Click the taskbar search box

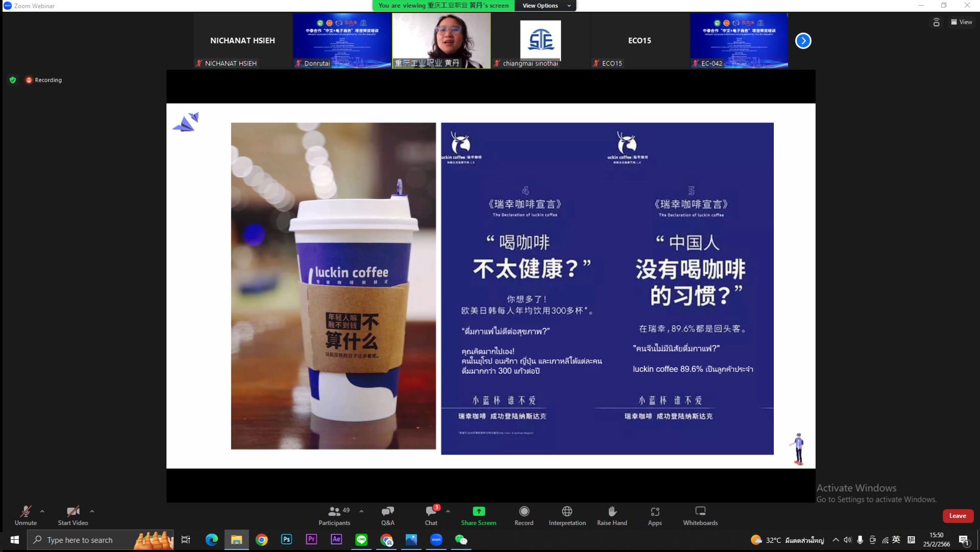[100, 540]
